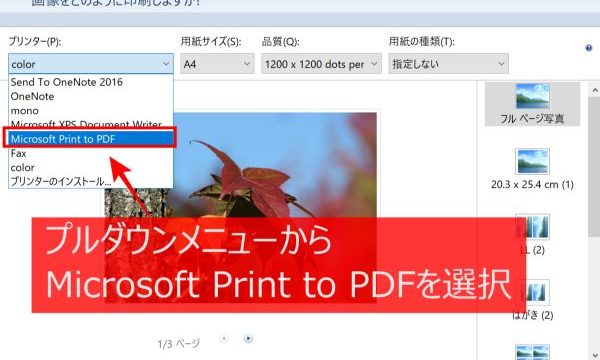600x360 pixels.
Task: Click the 用紙サイズ(S): label
Action: pyautogui.click(x=211, y=41)
